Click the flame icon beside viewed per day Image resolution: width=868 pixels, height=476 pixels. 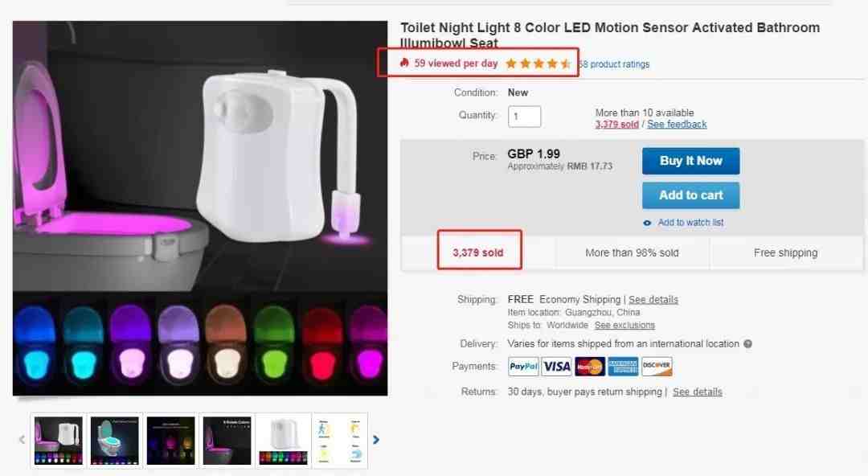coord(404,63)
